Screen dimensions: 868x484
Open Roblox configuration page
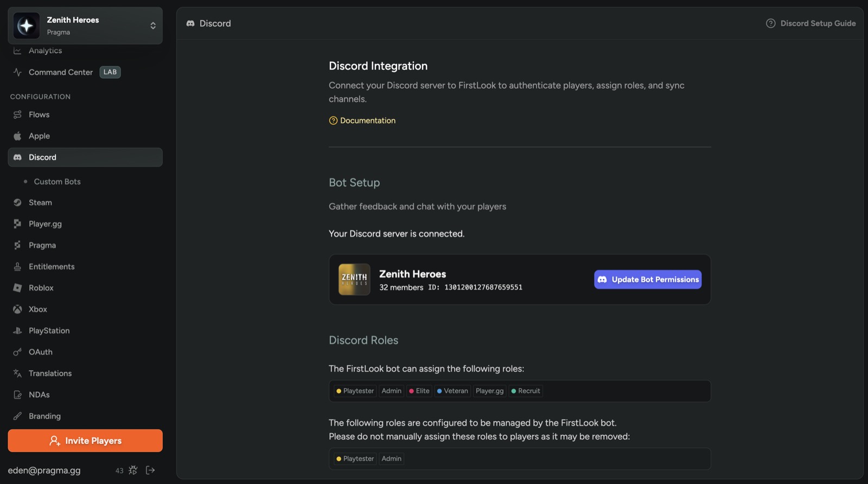[41, 288]
